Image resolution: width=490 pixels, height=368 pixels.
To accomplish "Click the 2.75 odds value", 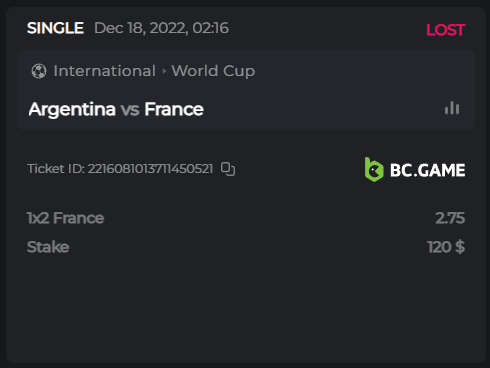I will click(450, 218).
